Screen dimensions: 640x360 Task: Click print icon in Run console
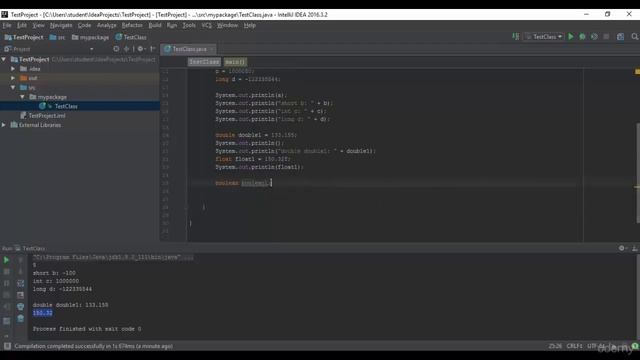20,307
